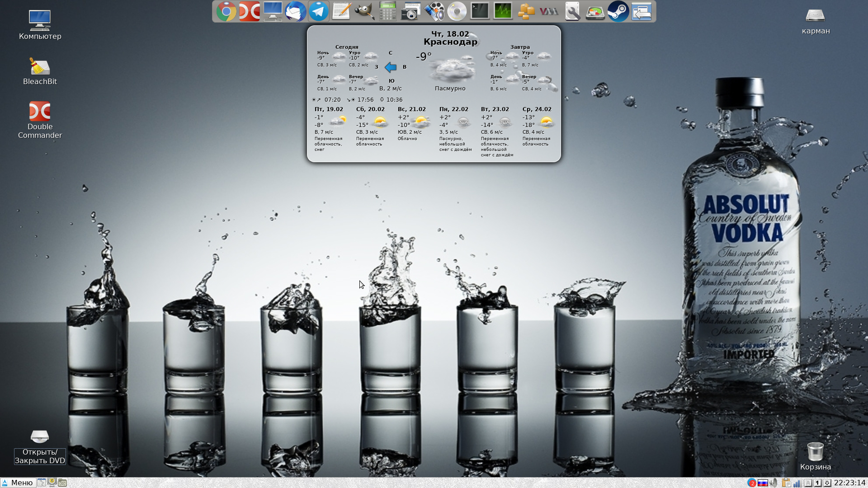
Task: Launch the notepad text editor dock icon
Action: 342,11
